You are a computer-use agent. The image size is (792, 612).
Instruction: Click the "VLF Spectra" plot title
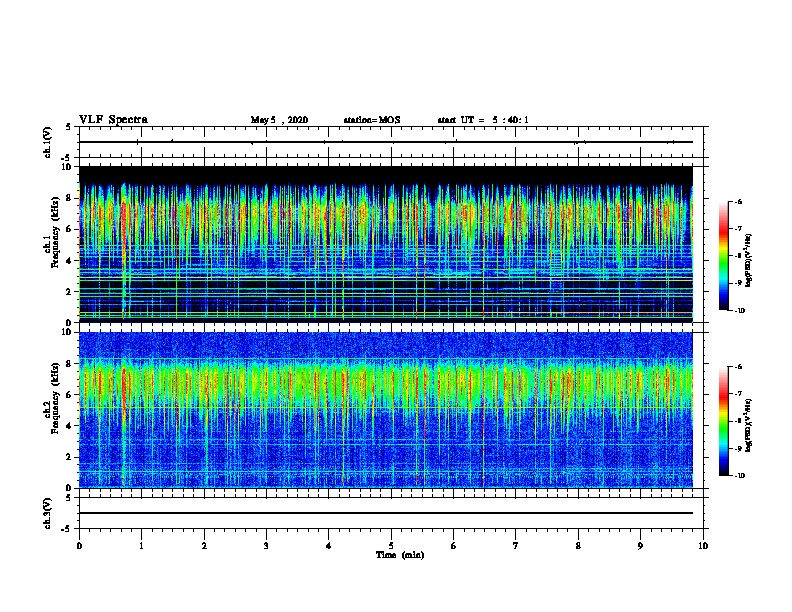pyautogui.click(x=113, y=120)
